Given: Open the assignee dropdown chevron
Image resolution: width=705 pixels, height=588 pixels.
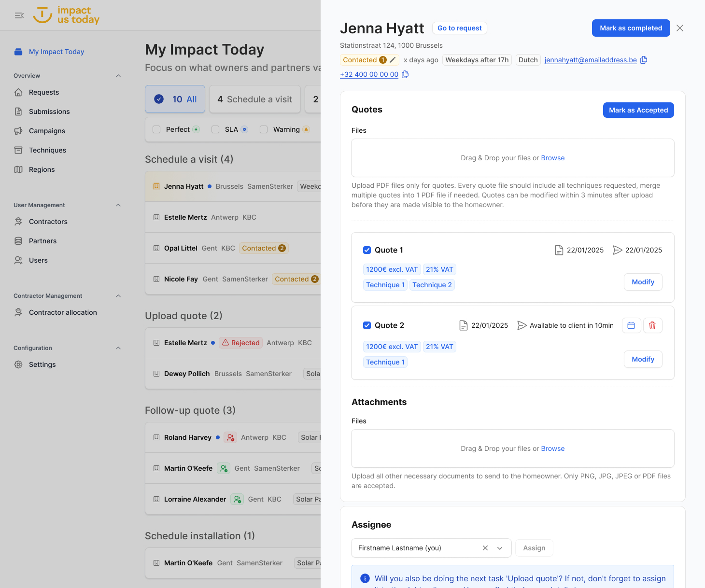Looking at the screenshot, I should [x=500, y=548].
